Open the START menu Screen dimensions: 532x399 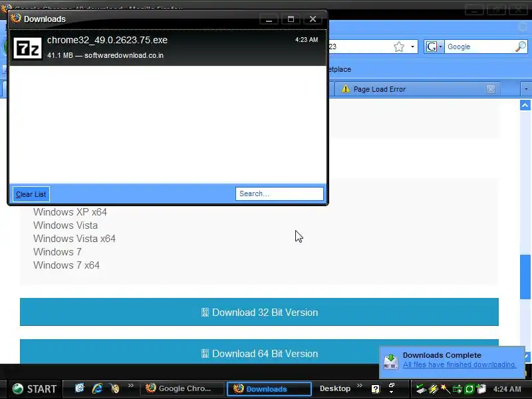coord(34,389)
